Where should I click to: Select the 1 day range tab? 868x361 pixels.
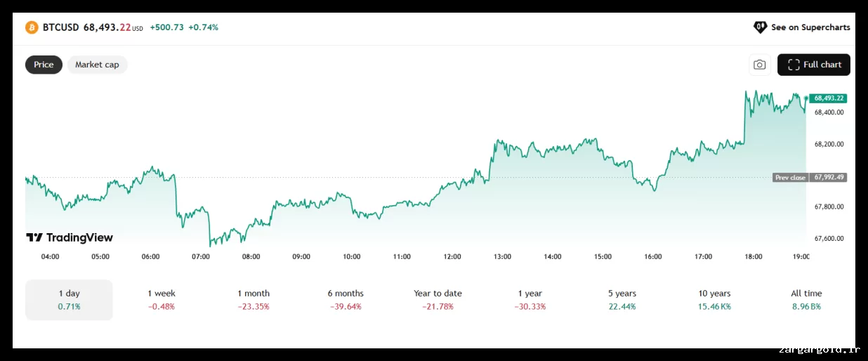pyautogui.click(x=69, y=300)
